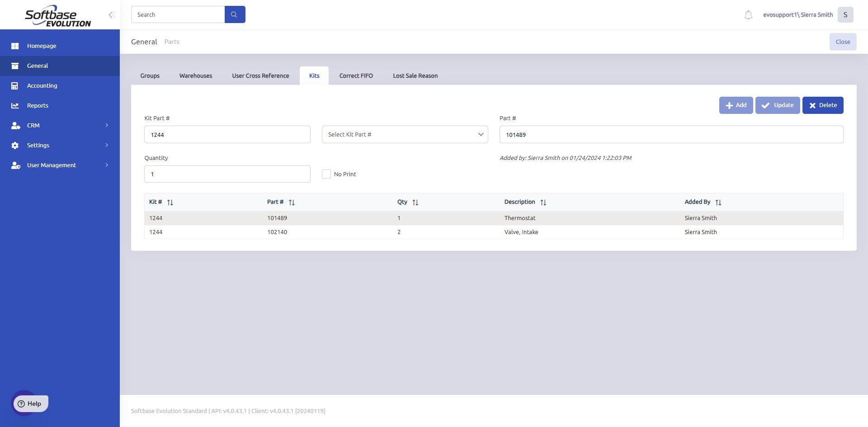Click the Settings gear icon
868x427 pixels.
(15, 145)
